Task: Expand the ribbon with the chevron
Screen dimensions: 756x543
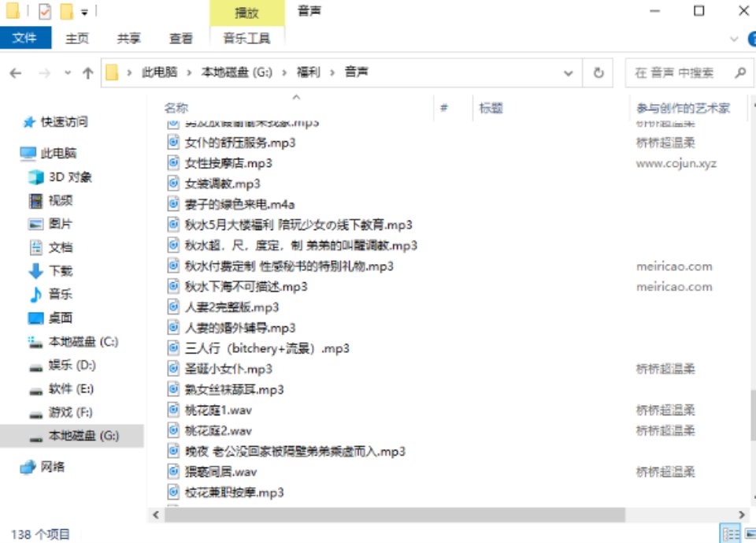Action: coord(734,39)
